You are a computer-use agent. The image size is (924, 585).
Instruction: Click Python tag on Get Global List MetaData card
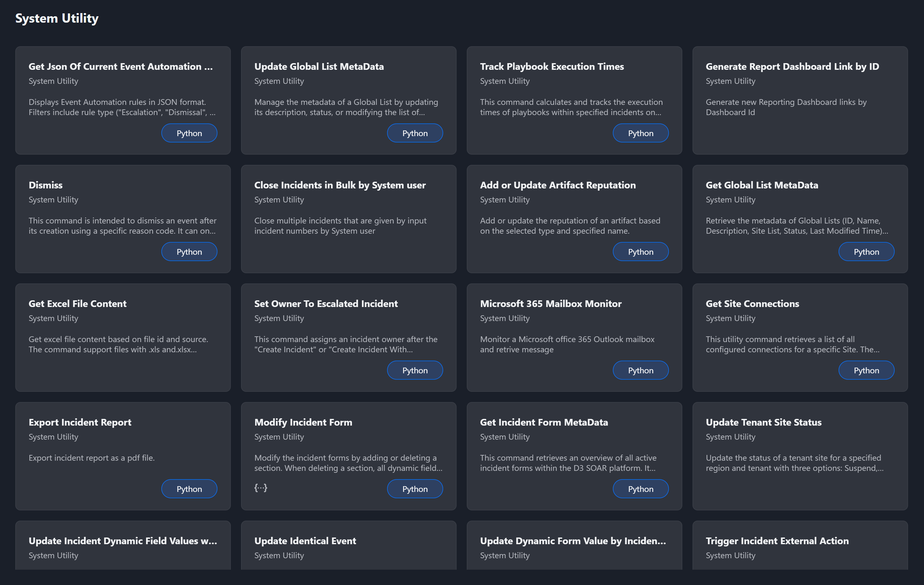point(866,252)
